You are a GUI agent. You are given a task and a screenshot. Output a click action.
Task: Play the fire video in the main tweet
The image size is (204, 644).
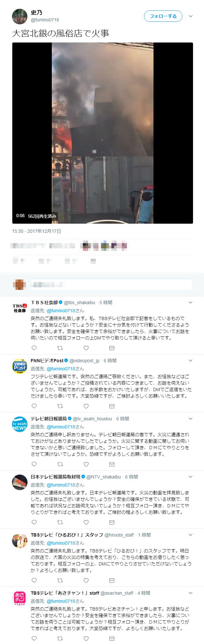pos(102,133)
